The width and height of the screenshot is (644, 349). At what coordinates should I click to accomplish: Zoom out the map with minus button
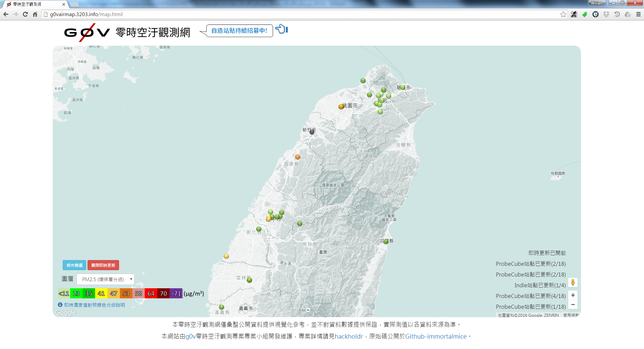[x=573, y=304]
